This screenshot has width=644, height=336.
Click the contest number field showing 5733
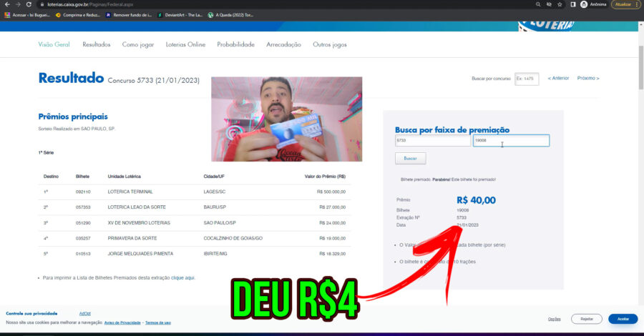coord(432,141)
